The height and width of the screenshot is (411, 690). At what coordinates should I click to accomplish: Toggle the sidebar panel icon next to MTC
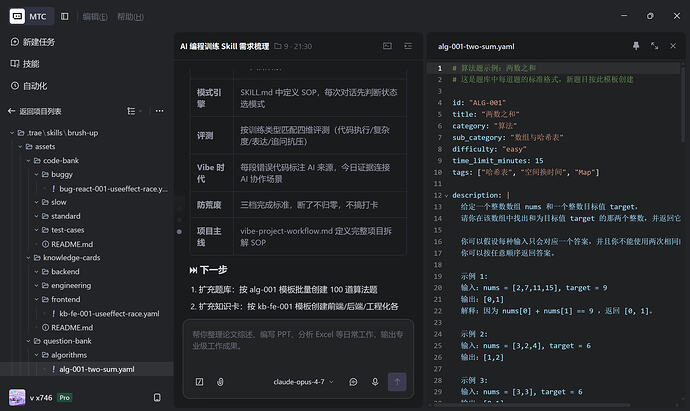(65, 16)
